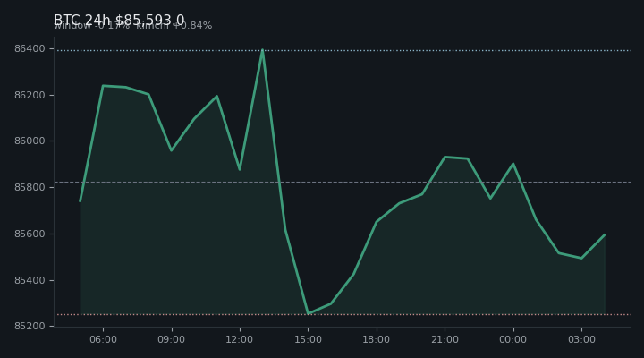This screenshot has width=644, height=358.
Task: Click the lowest price point at 15:00
Action: [x=308, y=313]
